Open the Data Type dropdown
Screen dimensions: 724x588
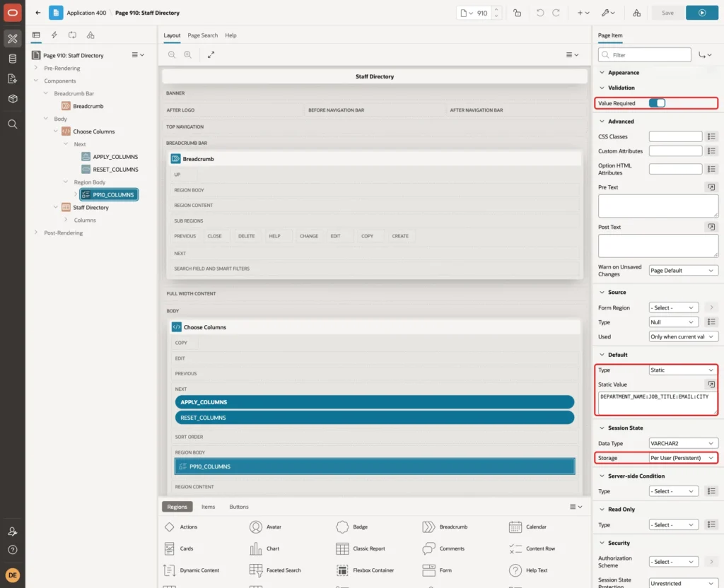[683, 444]
